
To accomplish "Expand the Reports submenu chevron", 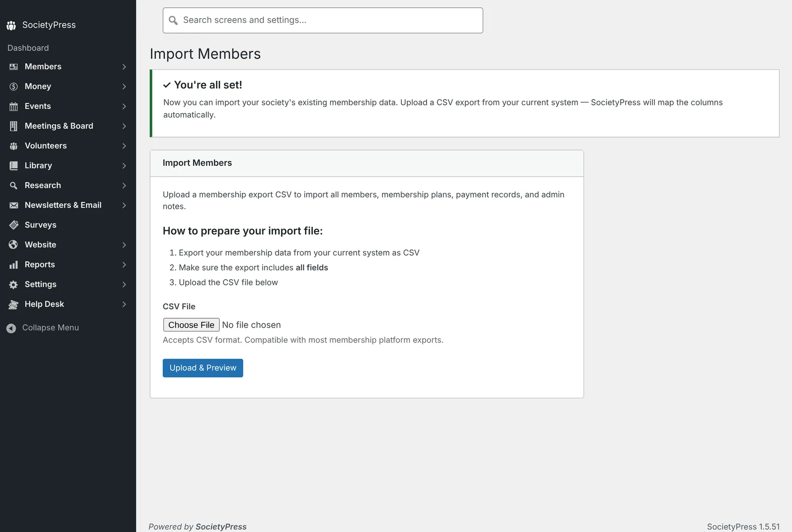I will 124,265.
